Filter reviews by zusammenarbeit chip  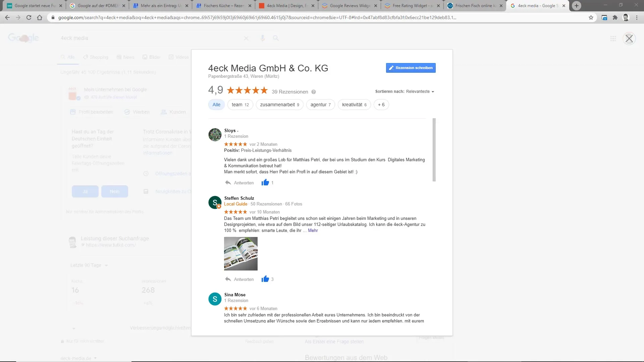pyautogui.click(x=279, y=105)
